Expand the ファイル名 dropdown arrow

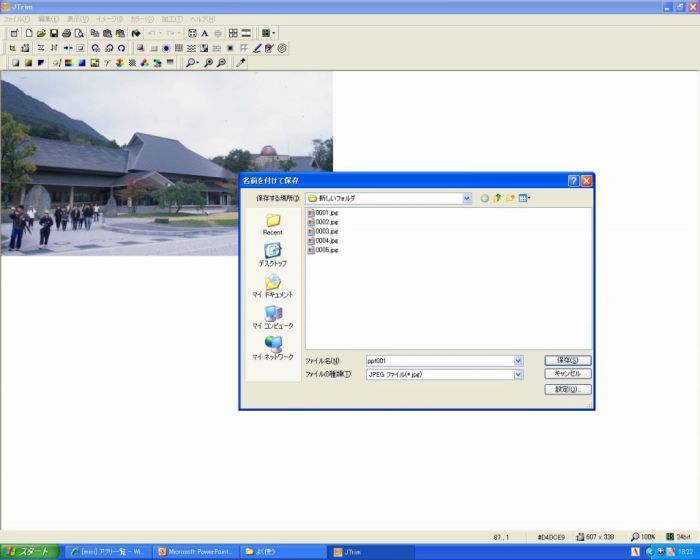click(518, 360)
